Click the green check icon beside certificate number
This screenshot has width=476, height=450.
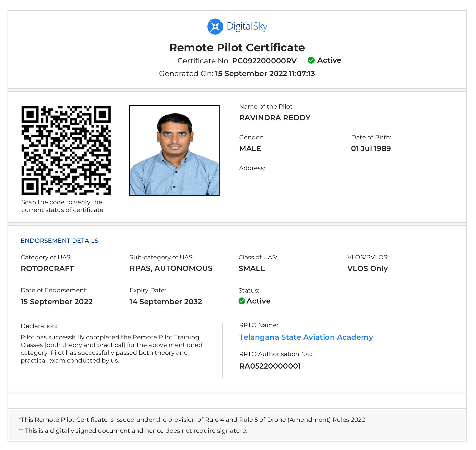(311, 60)
